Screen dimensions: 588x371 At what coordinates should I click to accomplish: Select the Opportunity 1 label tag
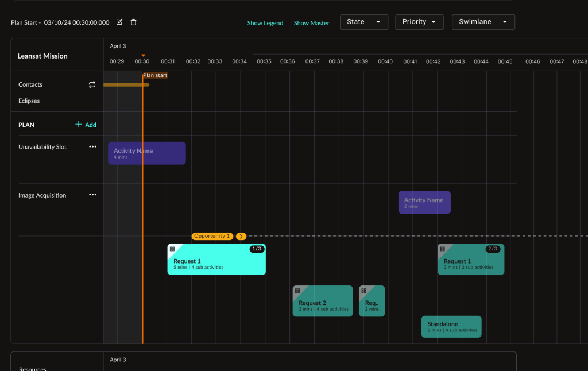(212, 236)
